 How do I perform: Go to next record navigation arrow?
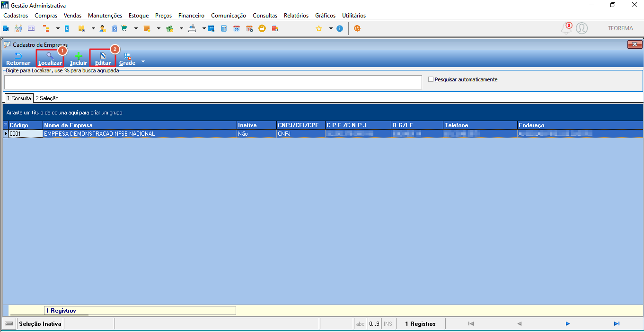pos(568,324)
